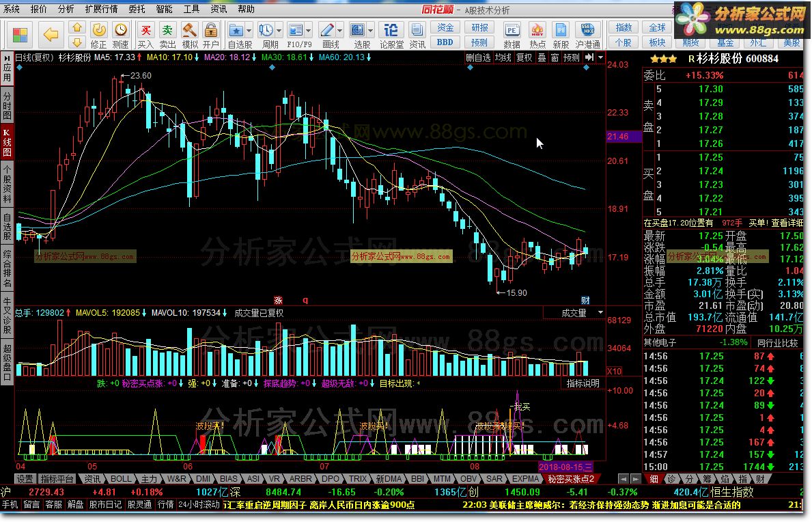
Task: Expand the 周期 dropdown arrow
Action: pos(279,30)
